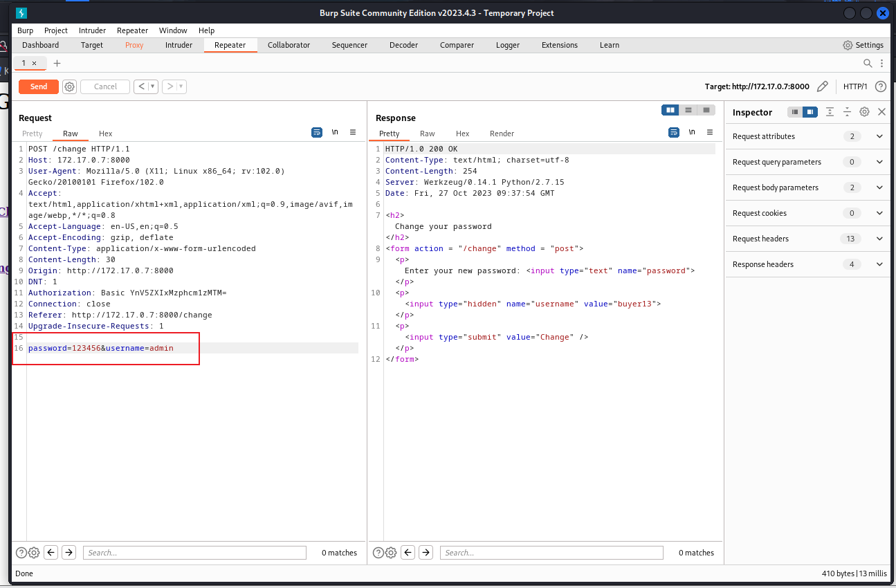
Task: Open forward history dropdown arrow
Action: [181, 86]
